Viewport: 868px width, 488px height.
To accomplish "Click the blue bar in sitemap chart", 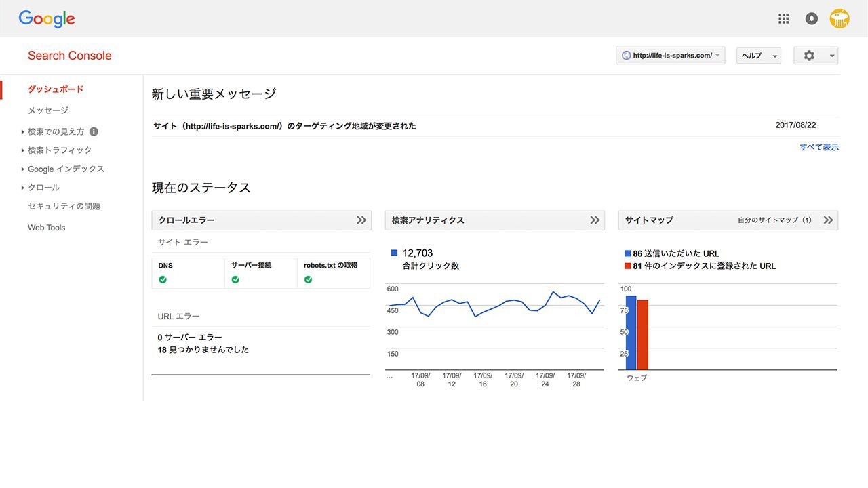I will [631, 333].
